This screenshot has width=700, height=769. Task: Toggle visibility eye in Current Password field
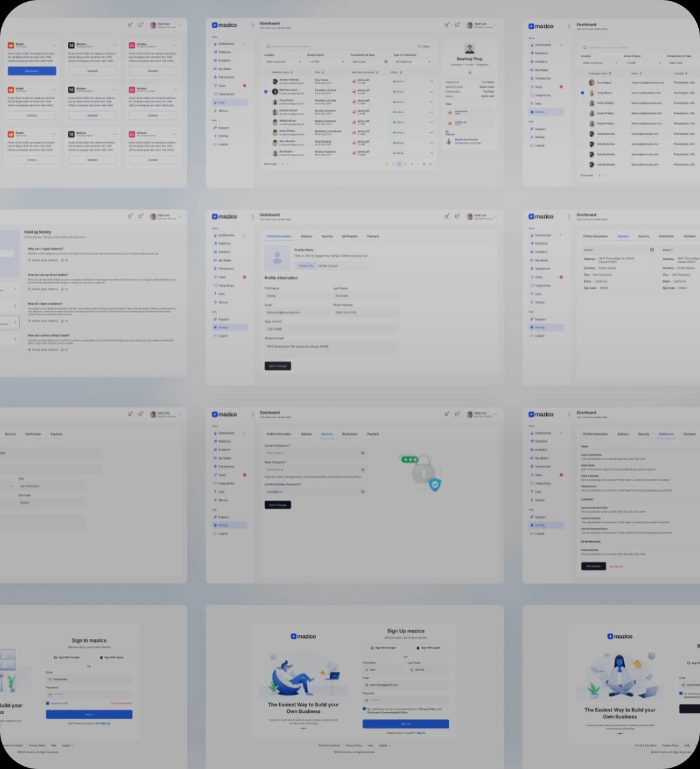362,453
